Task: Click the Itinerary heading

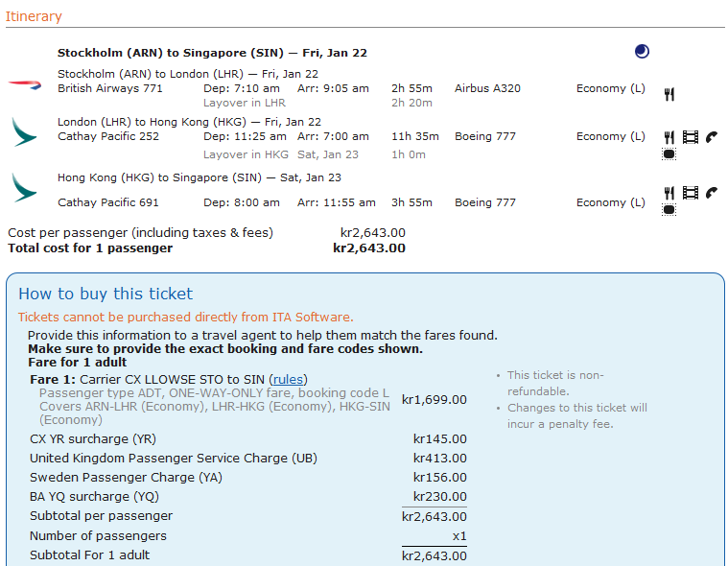Action: (34, 16)
